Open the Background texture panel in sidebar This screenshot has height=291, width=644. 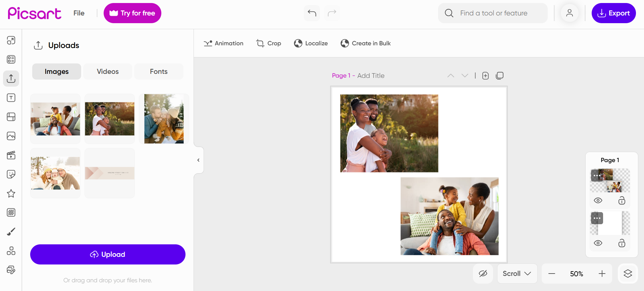point(11,212)
